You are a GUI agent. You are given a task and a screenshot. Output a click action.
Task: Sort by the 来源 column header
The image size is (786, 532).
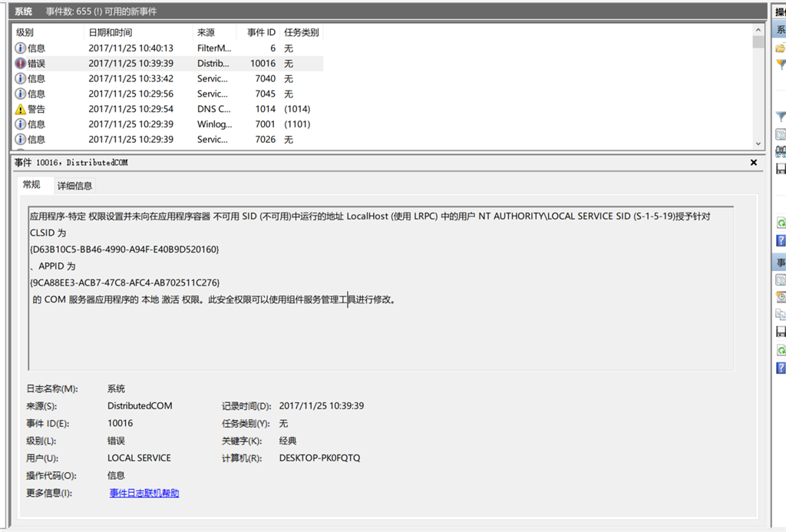(215, 32)
